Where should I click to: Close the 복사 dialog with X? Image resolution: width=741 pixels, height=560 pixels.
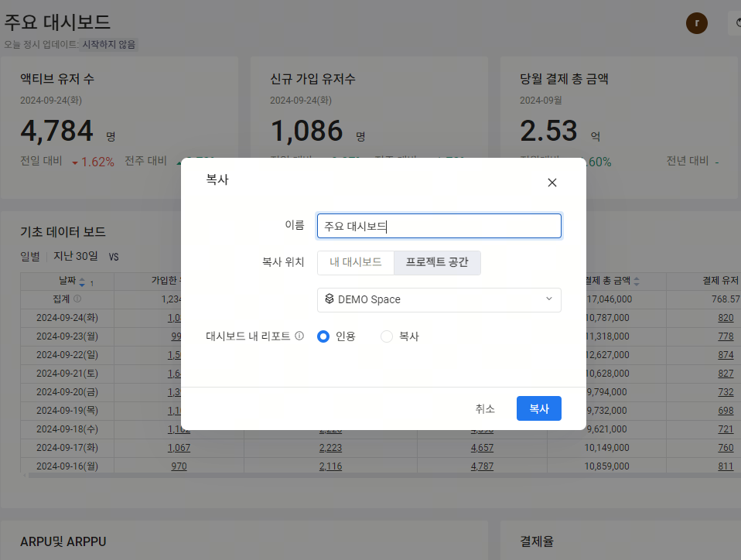[552, 183]
